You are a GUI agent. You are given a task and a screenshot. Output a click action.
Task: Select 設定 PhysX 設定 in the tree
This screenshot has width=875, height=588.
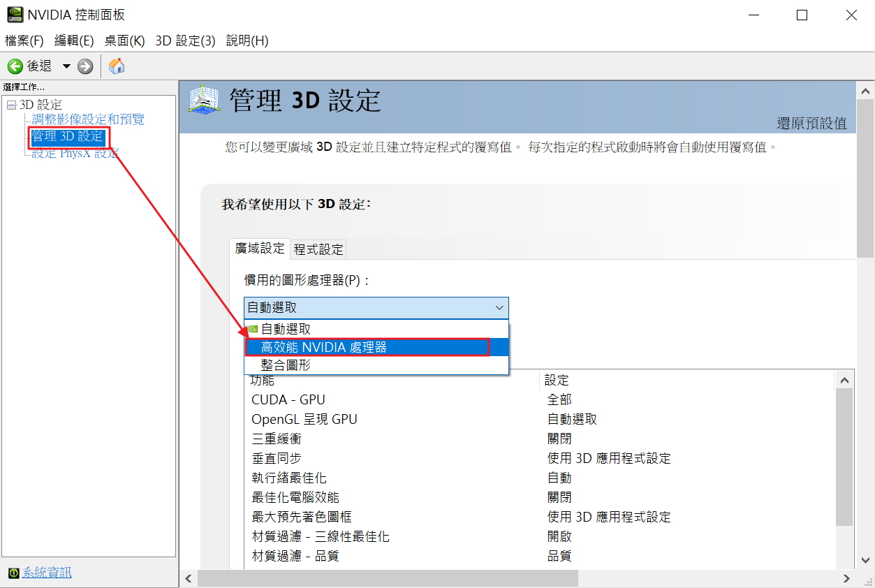[75, 154]
